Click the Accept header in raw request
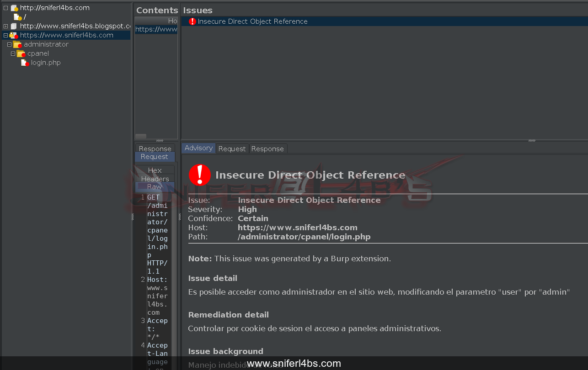 point(157,329)
